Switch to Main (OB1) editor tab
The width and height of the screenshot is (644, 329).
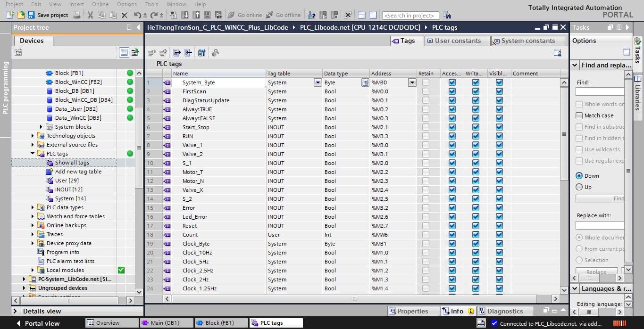tap(167, 323)
